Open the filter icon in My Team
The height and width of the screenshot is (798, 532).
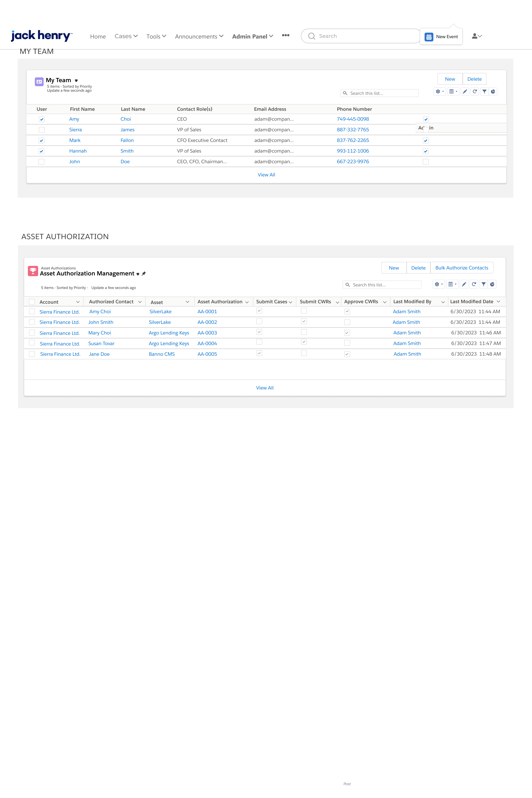[485, 92]
